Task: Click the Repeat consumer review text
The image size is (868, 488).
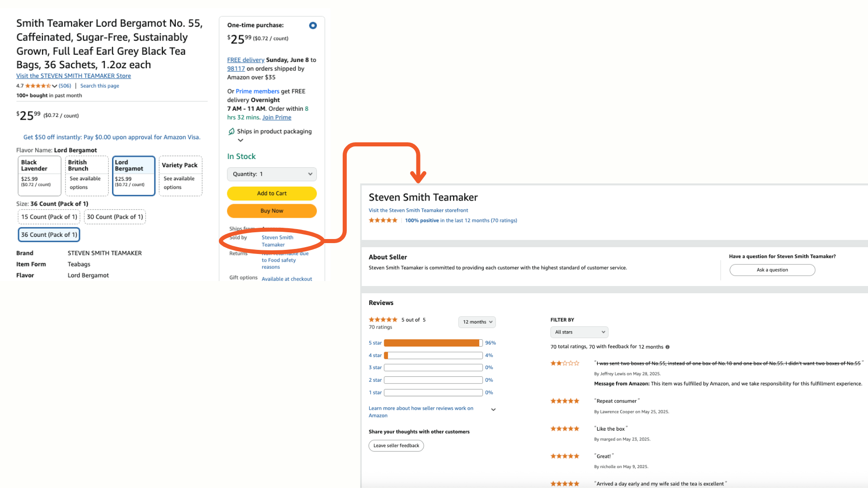Action: 617,401
